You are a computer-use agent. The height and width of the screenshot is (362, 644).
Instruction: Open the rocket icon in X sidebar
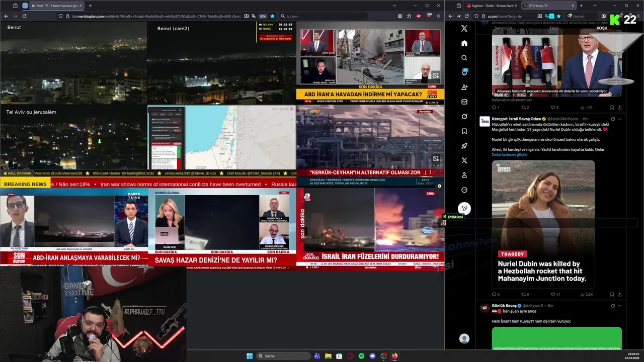click(x=464, y=146)
